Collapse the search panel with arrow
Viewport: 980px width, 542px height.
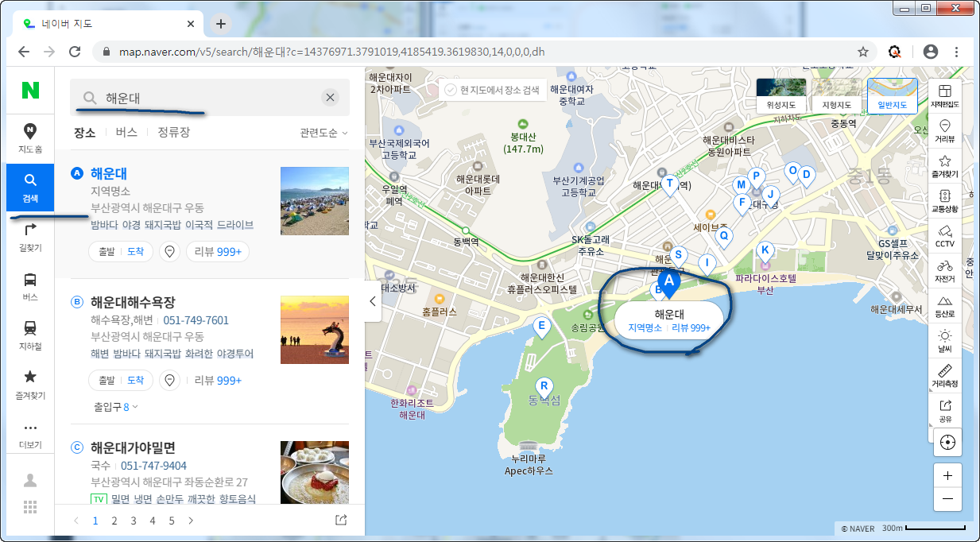coord(373,301)
